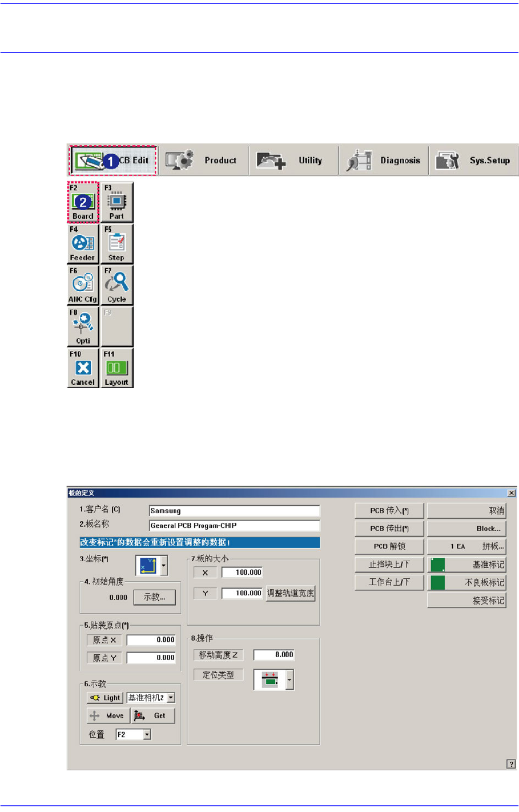Open the F8 Opti icon

coord(83,327)
